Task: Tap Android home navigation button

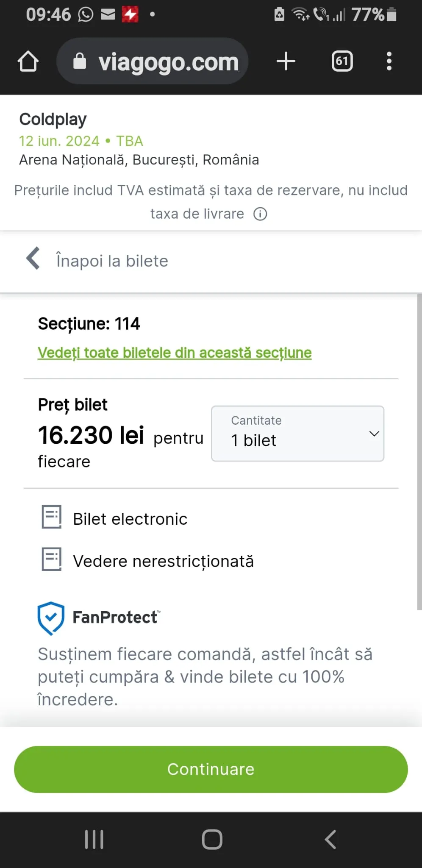Action: click(x=212, y=839)
